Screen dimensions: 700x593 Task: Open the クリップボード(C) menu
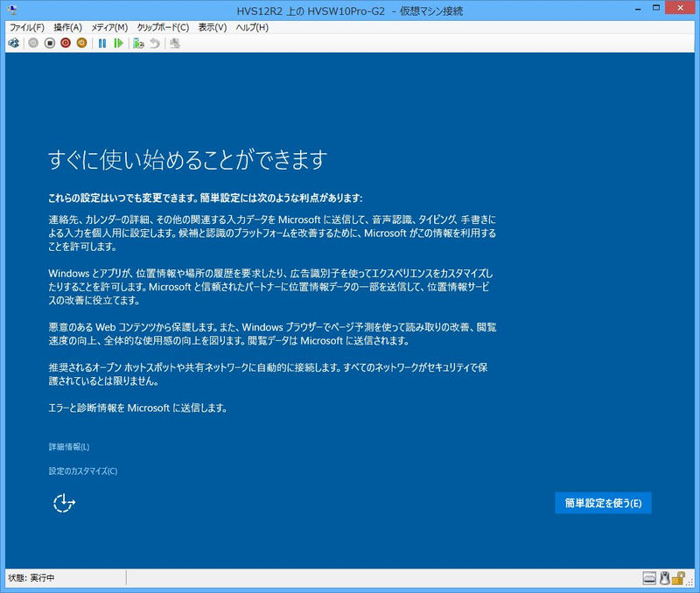(163, 28)
